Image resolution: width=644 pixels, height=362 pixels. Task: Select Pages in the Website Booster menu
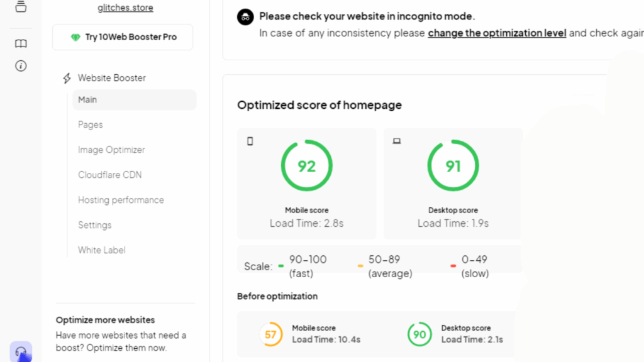click(90, 124)
